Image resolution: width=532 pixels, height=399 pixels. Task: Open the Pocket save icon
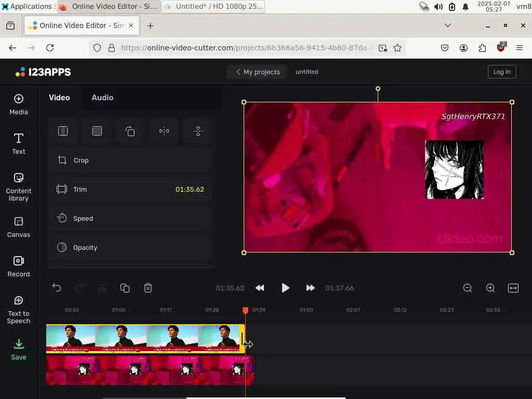[x=445, y=48]
